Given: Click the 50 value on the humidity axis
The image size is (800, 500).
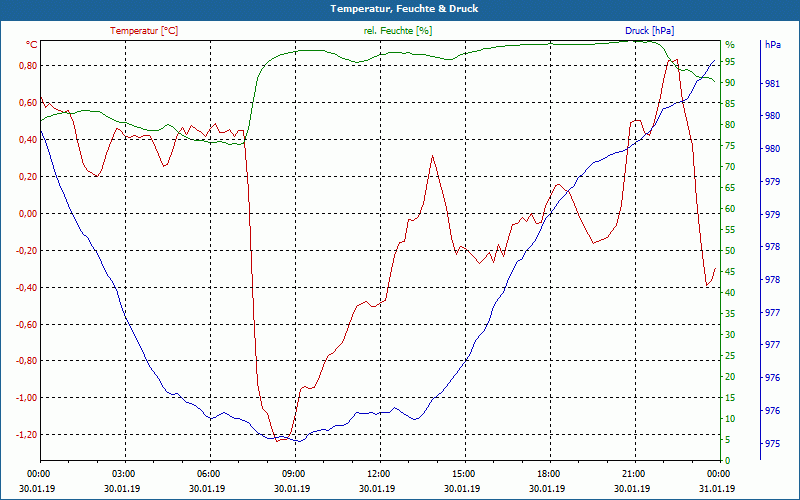Looking at the screenshot, I should coord(730,251).
